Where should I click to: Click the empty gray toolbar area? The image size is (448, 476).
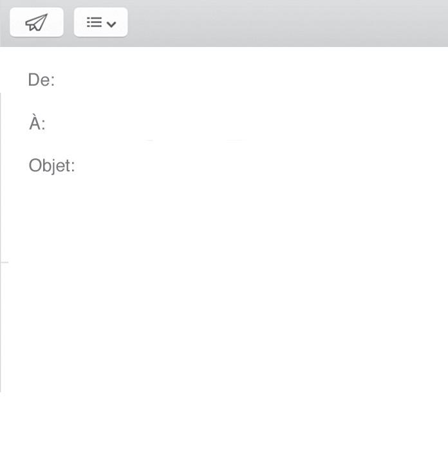288,23
